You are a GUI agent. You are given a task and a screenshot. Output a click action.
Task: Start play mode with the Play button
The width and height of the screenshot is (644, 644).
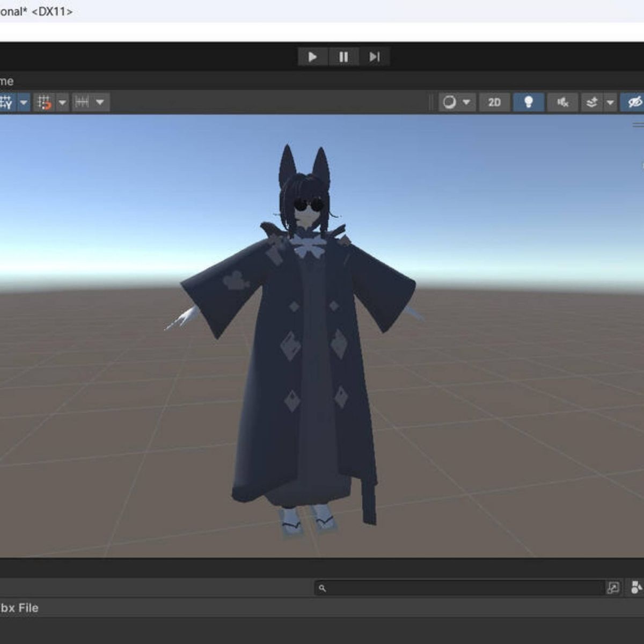coord(313,56)
